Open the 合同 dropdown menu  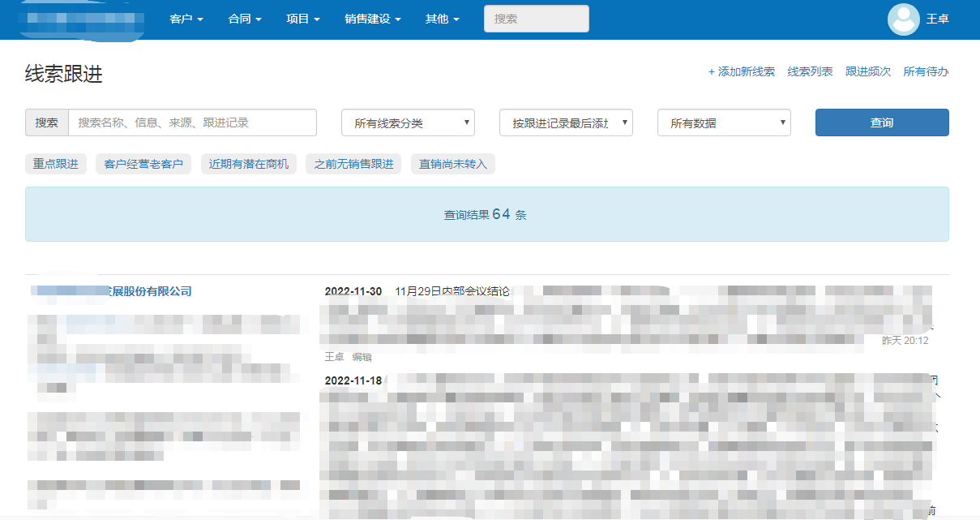tap(245, 19)
